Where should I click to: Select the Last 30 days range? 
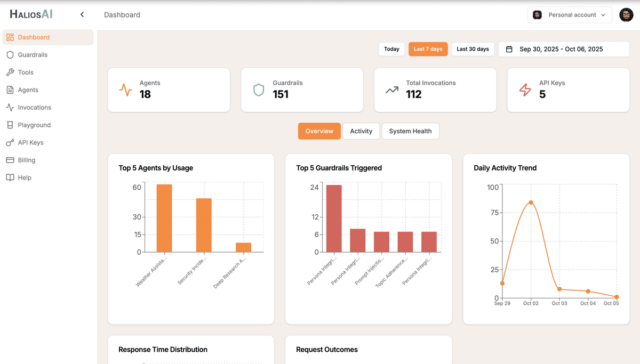pos(473,48)
